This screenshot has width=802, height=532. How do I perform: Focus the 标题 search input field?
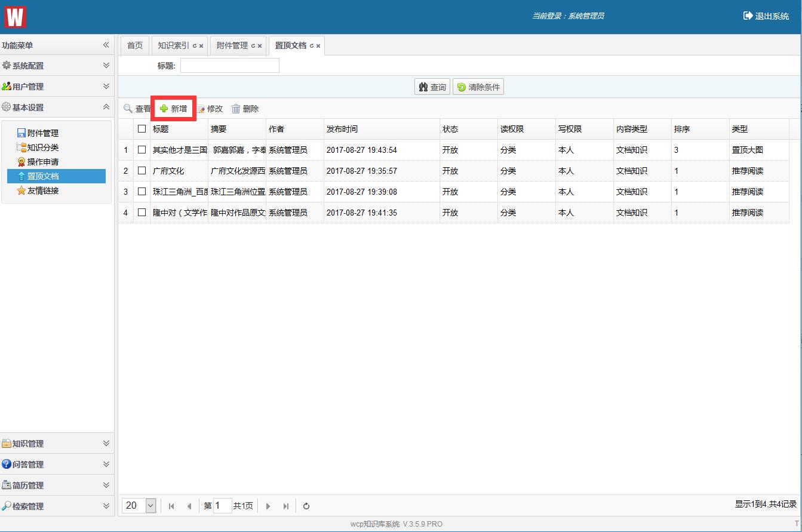coord(230,66)
